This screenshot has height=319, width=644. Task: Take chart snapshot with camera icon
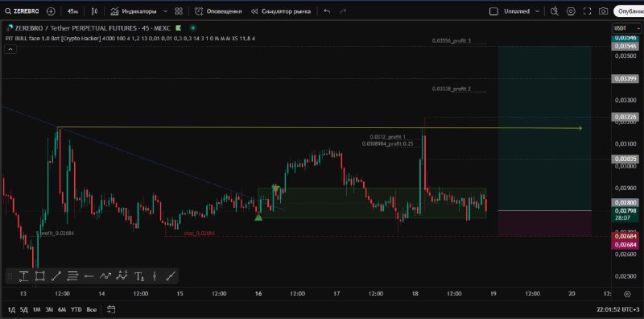click(x=603, y=11)
